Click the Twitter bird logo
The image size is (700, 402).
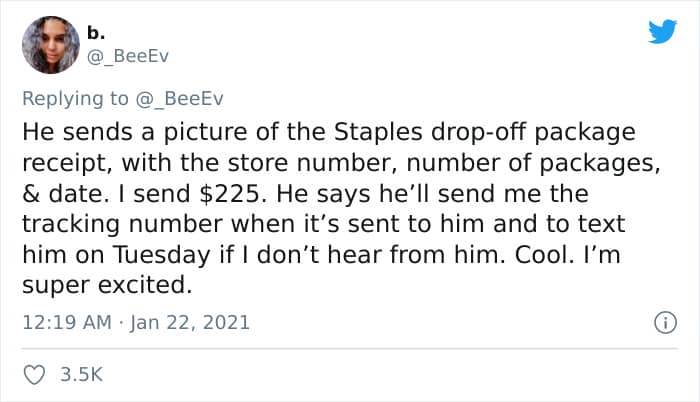click(661, 34)
